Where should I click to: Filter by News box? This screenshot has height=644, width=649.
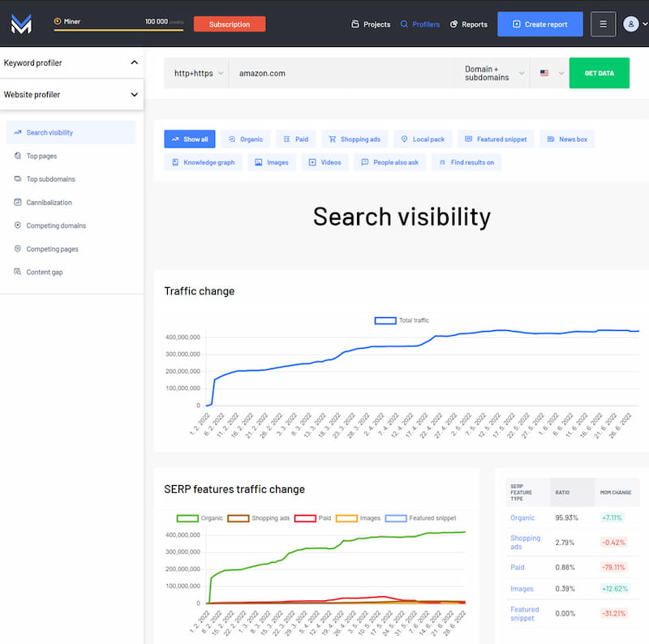pos(567,139)
